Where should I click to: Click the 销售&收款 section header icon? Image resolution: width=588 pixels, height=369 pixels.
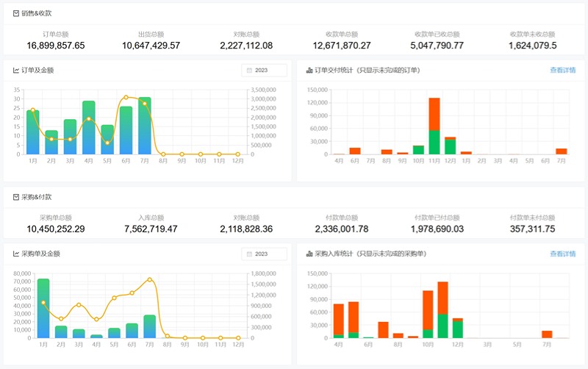tap(16, 13)
